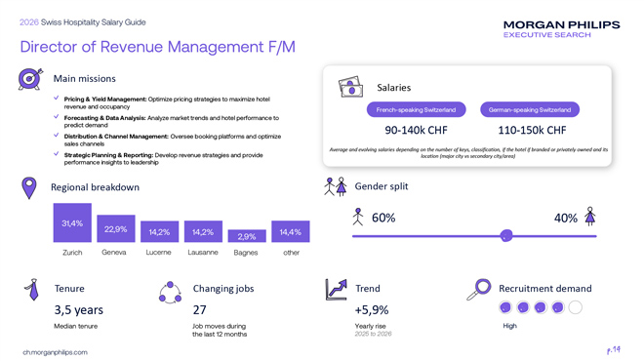
Task: Click checkmark beside Pricing & Yield Management
Action: point(57,99)
